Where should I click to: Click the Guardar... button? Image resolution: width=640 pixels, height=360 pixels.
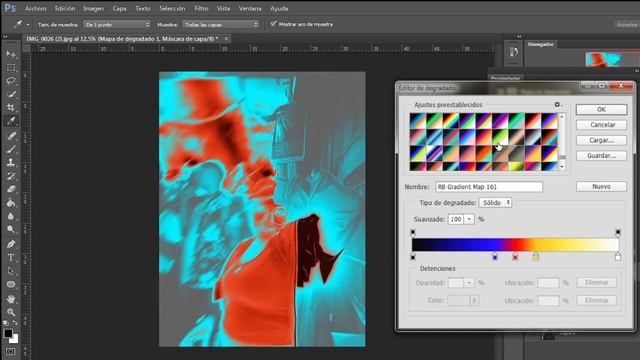pos(601,156)
